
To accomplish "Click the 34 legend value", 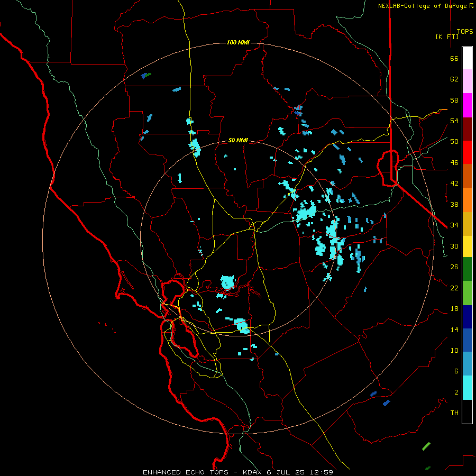I will pos(454,225).
